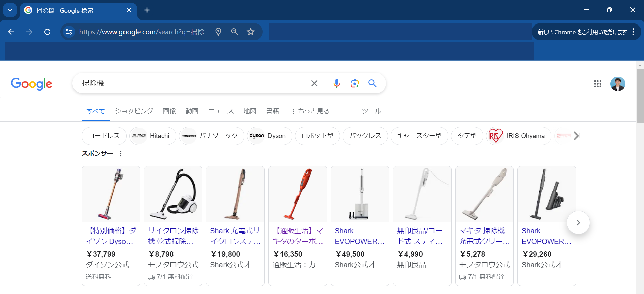Click the location pin icon in address bar
The width and height of the screenshot is (644, 294).
(218, 32)
